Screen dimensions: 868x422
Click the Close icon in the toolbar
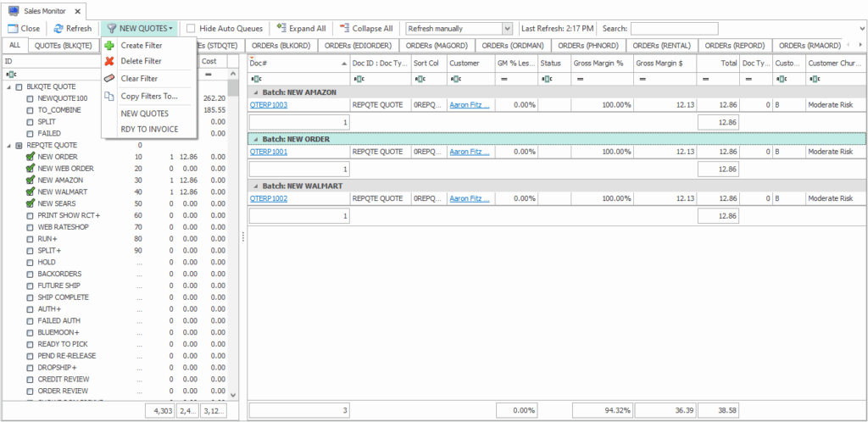tap(13, 28)
